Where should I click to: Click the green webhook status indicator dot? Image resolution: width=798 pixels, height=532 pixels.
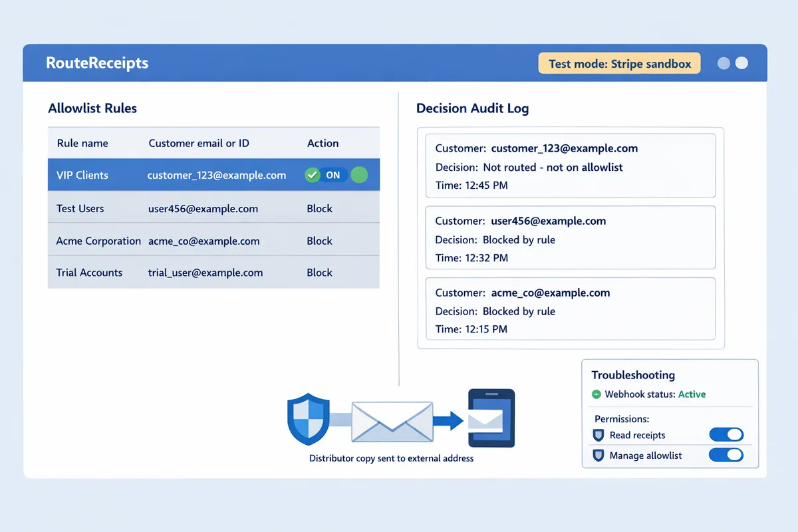pos(596,394)
